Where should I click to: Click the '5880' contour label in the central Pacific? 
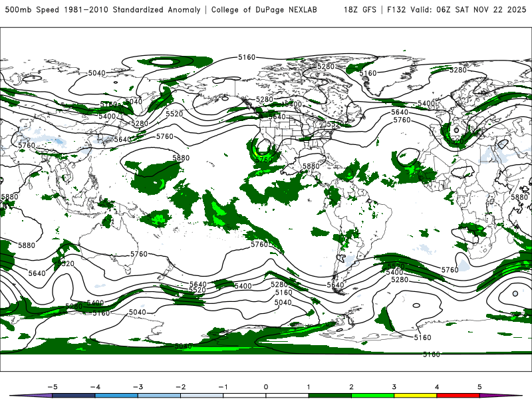[x=181, y=158]
